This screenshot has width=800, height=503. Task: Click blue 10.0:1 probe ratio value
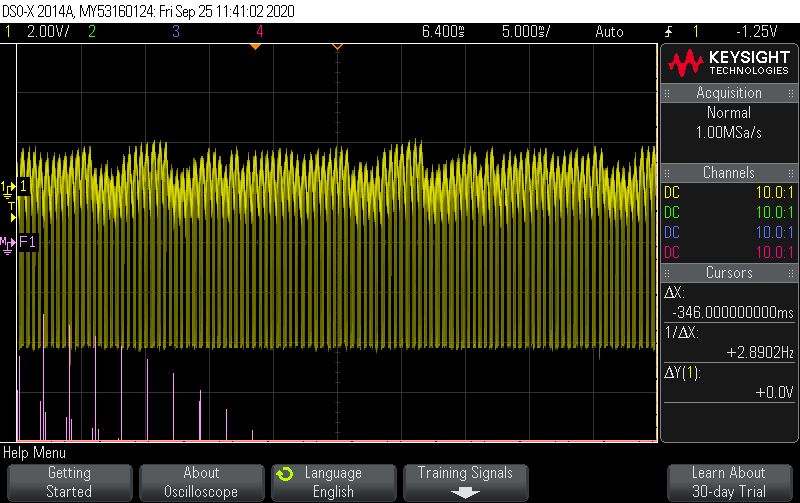(774, 233)
